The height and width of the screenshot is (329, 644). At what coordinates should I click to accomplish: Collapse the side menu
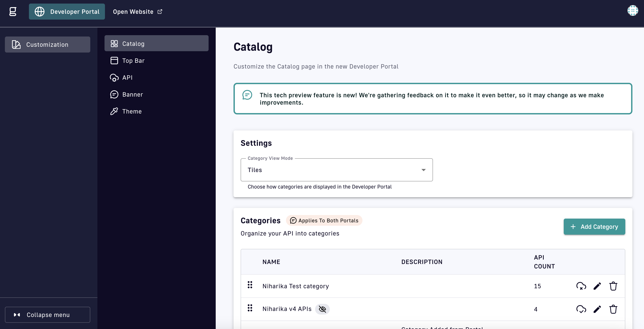(48, 315)
